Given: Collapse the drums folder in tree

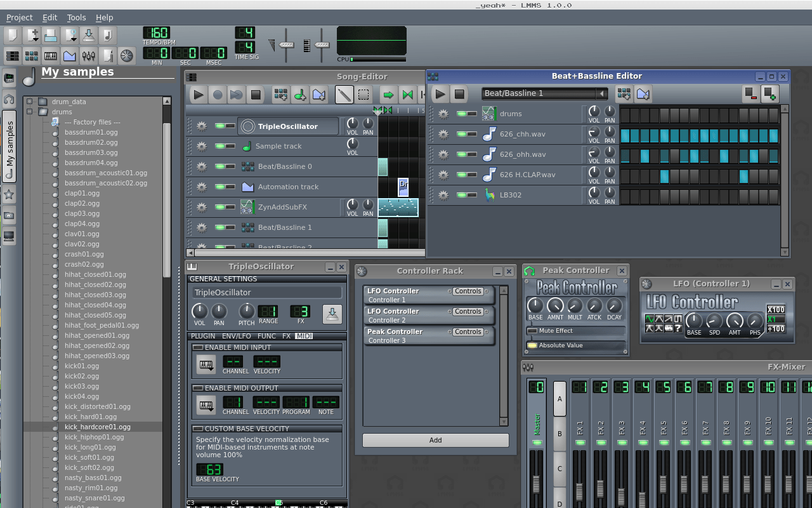Looking at the screenshot, I should coord(29,112).
